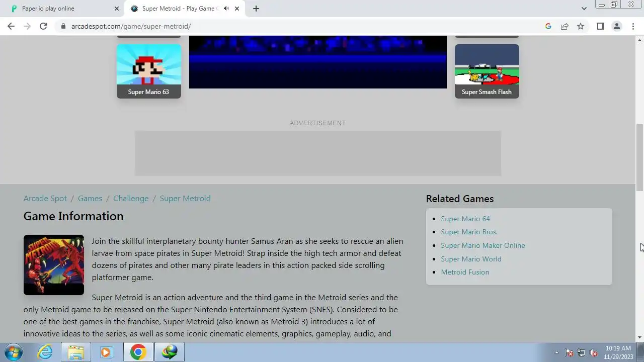Click the Related Games heading

460,199
